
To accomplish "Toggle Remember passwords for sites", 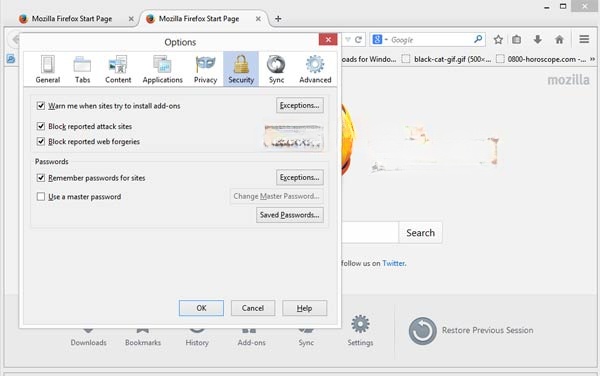I will (41, 178).
